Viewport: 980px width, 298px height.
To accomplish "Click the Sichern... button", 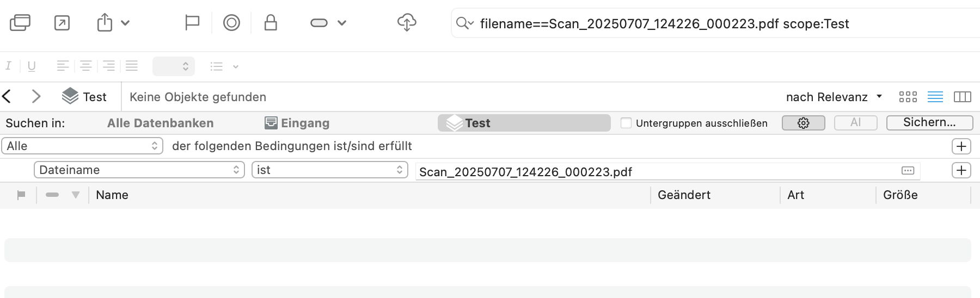I will click(x=929, y=123).
